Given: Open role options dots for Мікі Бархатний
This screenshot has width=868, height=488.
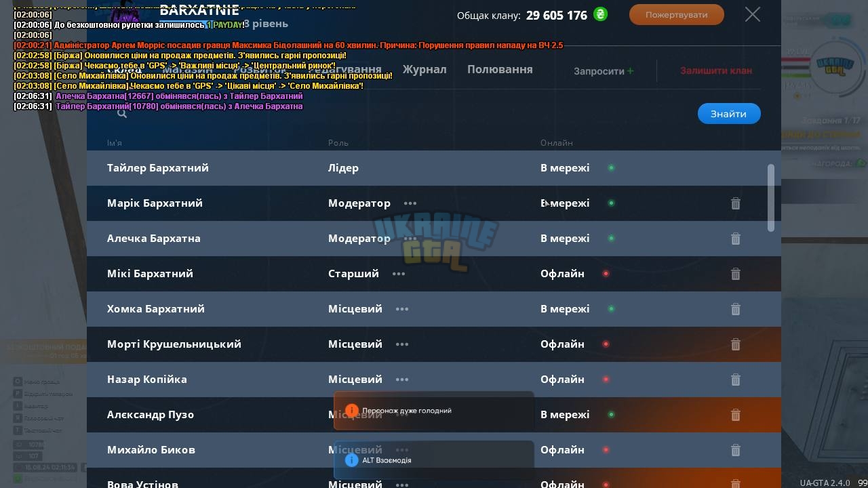Looking at the screenshot, I should coord(399,274).
